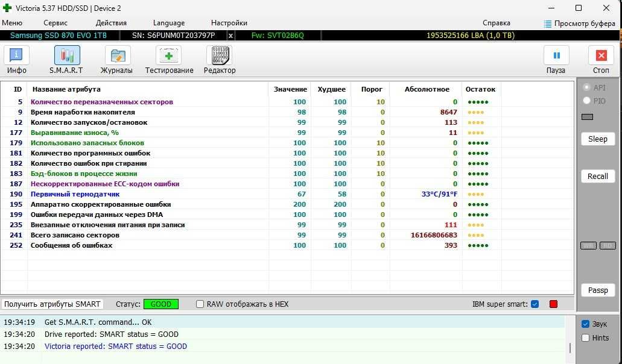
Task: Click the Получить атрибуты SMART button
Action: [52, 304]
